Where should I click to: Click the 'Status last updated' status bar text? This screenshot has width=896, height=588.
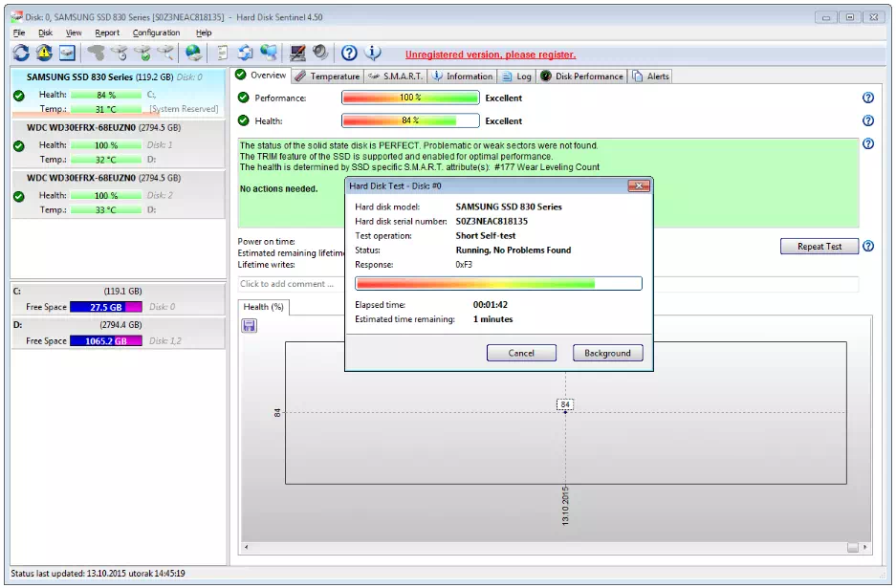point(98,573)
